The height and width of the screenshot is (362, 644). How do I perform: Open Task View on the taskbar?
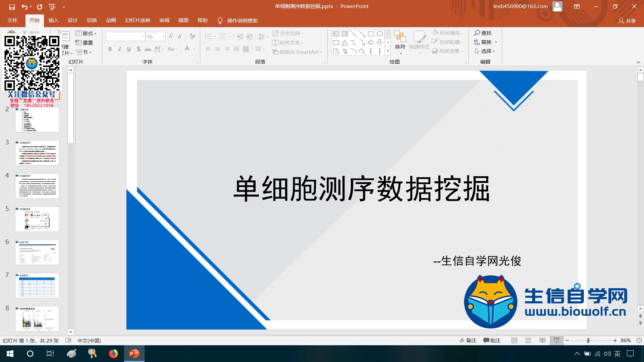[x=50, y=353]
